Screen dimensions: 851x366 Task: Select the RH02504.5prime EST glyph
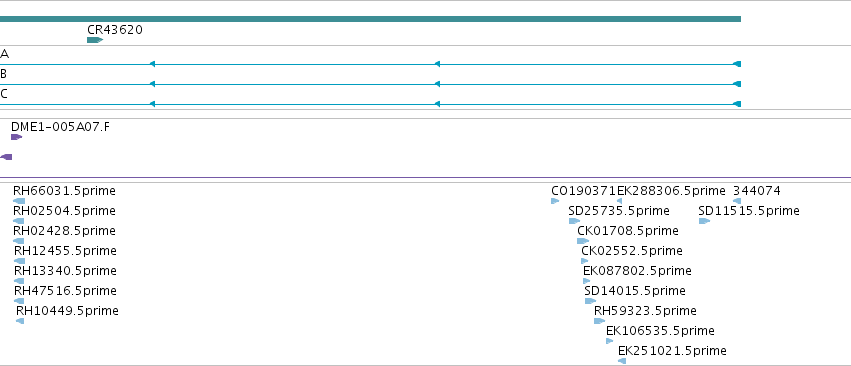click(x=18, y=222)
